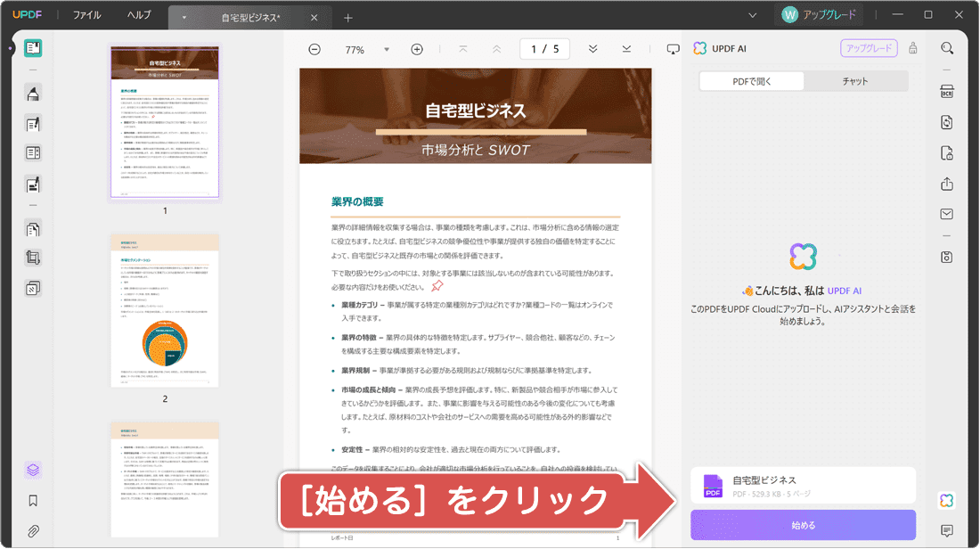This screenshot has height=549, width=980.
Task: Open the 77% zoom level dropdown
Action: pyautogui.click(x=386, y=49)
